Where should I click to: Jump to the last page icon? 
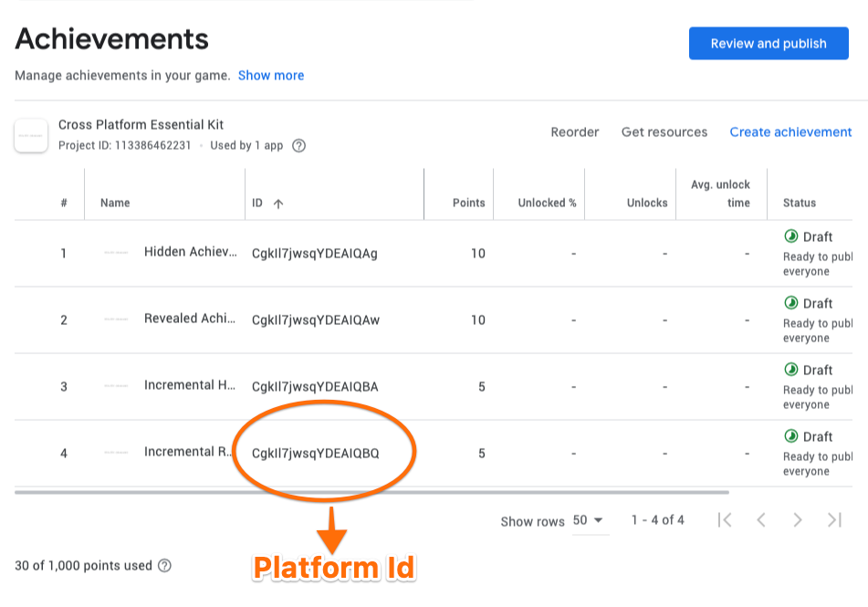tap(833, 520)
